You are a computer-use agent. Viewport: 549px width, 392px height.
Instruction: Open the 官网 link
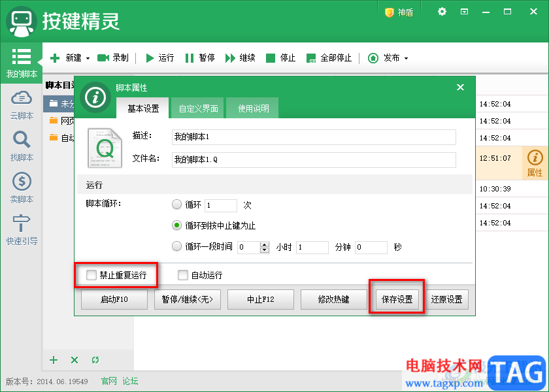(108, 381)
